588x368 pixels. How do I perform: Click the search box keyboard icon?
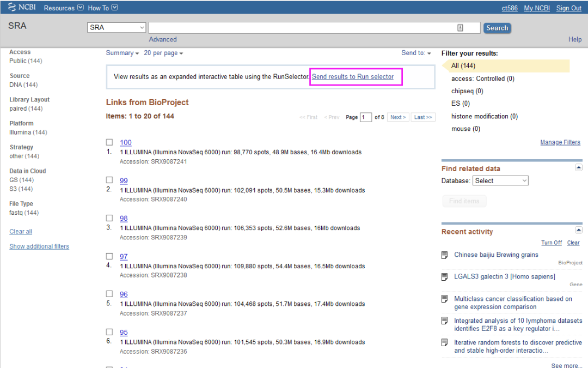tap(460, 28)
